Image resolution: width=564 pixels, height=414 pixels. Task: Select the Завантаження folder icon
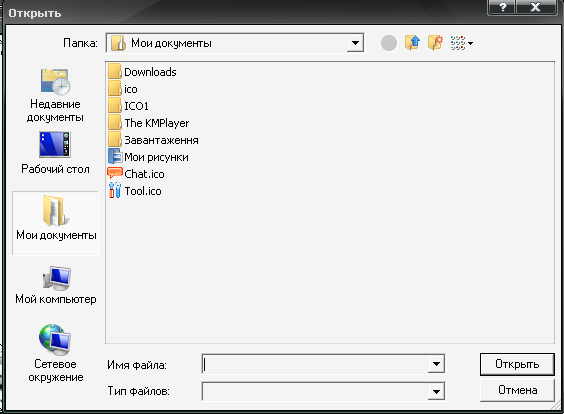point(115,140)
